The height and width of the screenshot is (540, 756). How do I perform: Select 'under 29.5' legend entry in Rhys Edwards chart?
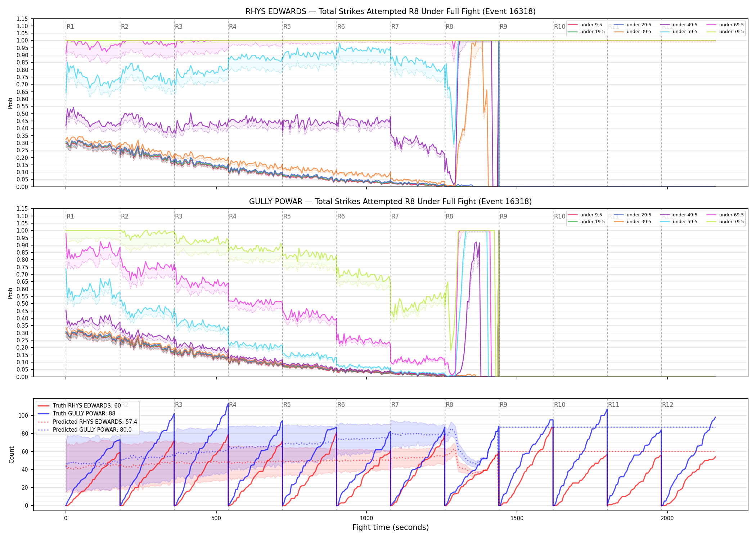[633, 25]
